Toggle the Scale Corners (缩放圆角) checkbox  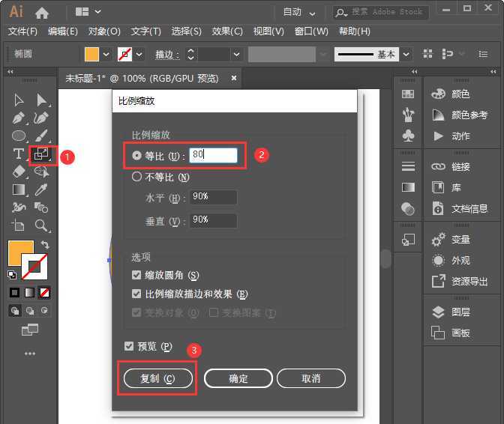pos(136,276)
